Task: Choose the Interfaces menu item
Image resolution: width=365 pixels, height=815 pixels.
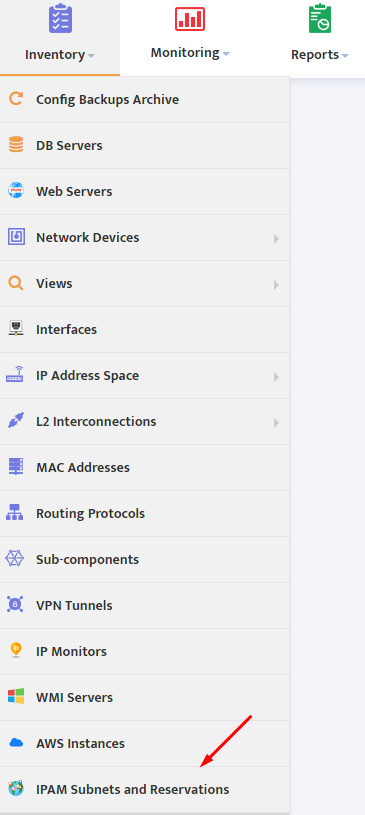Action: 145,330
